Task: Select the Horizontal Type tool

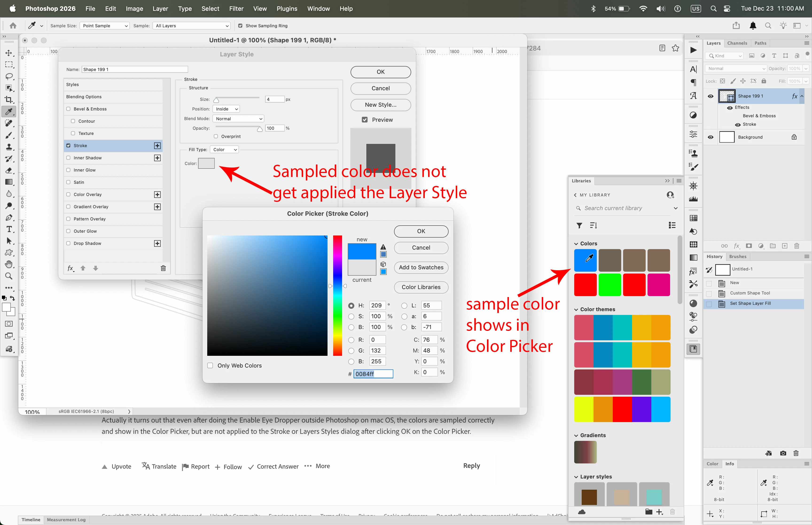Action: coord(9,229)
